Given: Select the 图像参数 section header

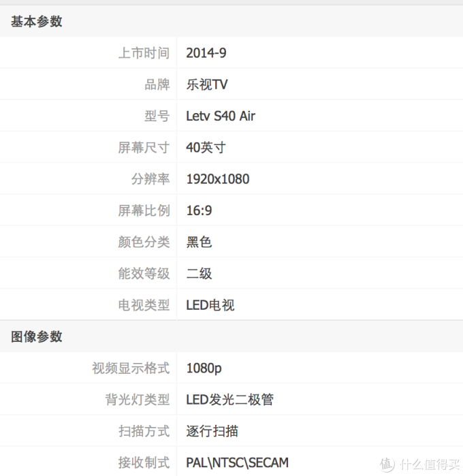Looking at the screenshot, I should click(36, 336).
